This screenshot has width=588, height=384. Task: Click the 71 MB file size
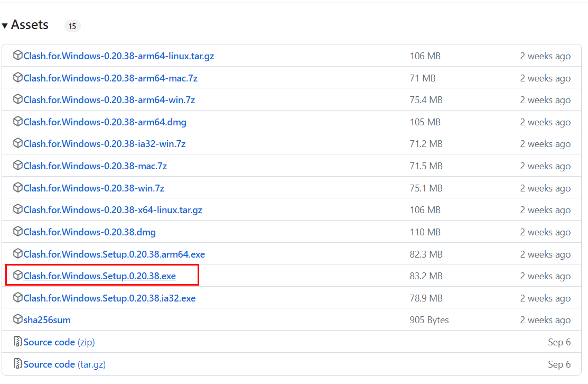[x=423, y=78]
